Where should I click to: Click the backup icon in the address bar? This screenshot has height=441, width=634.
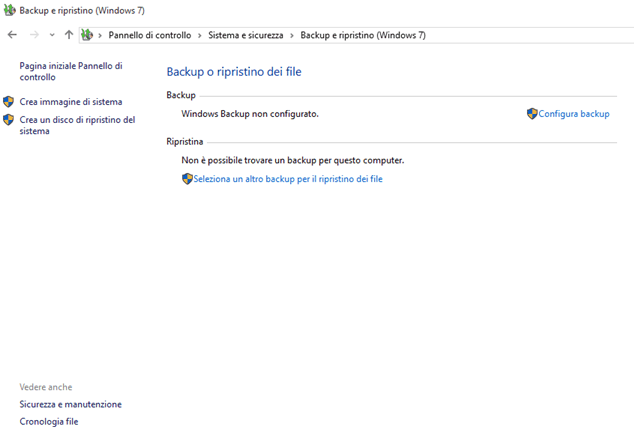pos(87,35)
